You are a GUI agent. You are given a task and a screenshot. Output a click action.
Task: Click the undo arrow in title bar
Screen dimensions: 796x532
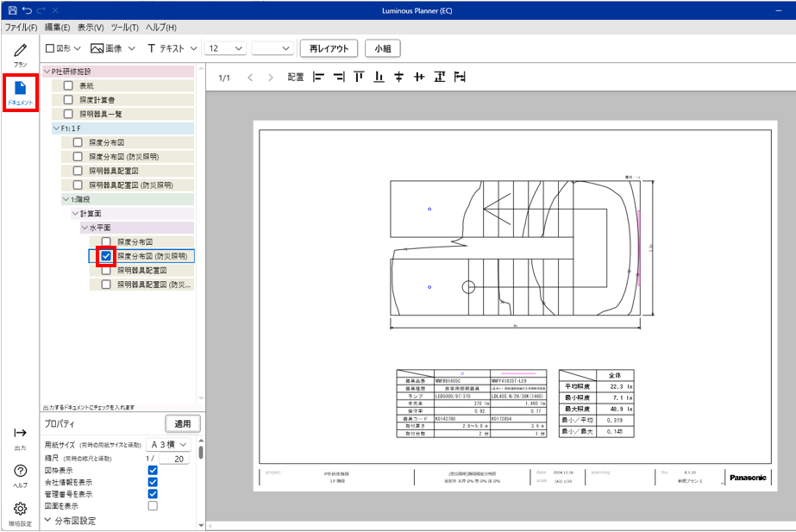tap(26, 9)
